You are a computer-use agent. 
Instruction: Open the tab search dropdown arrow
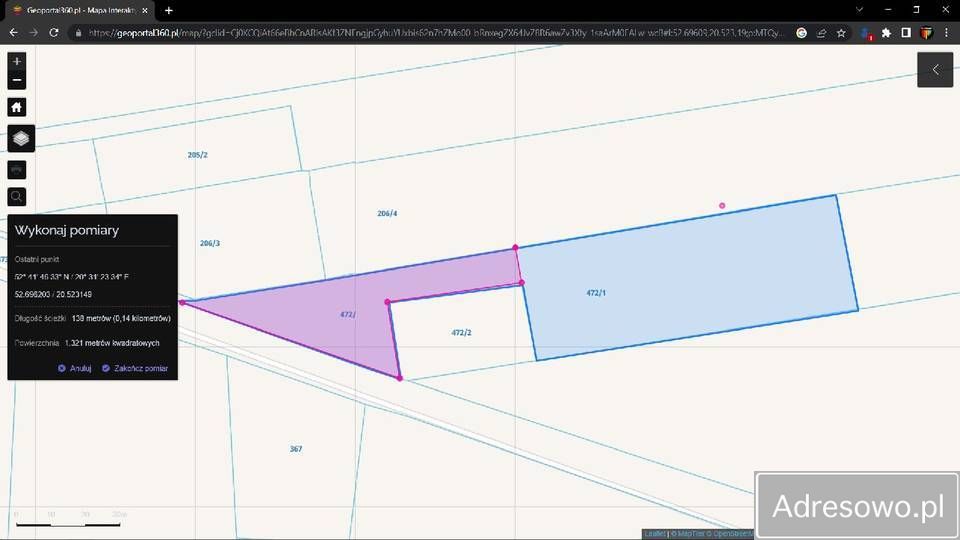point(860,10)
